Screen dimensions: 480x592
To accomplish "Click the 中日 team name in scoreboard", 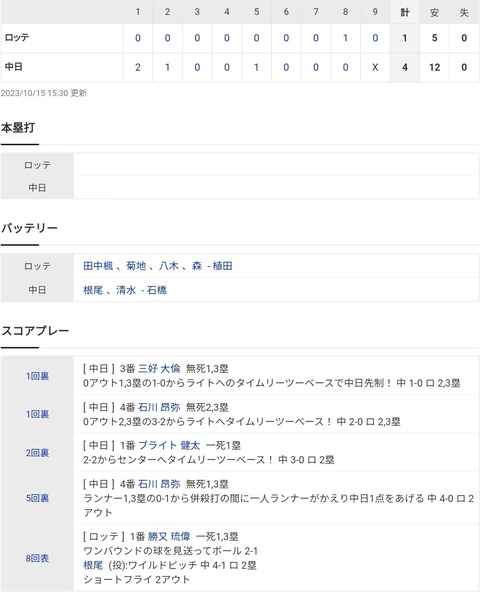I will 14,67.
